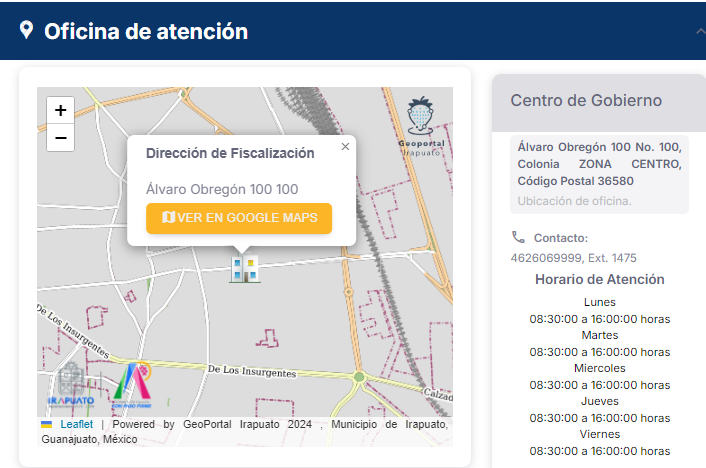Click the Oficina de atención header title
The image size is (706, 468).
tap(146, 32)
